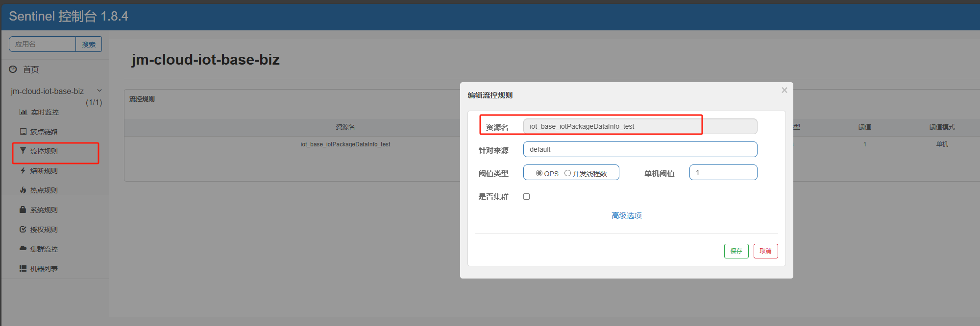The height and width of the screenshot is (326, 980).
Task: Click the flame icon for 热点规则
Action: point(23,190)
